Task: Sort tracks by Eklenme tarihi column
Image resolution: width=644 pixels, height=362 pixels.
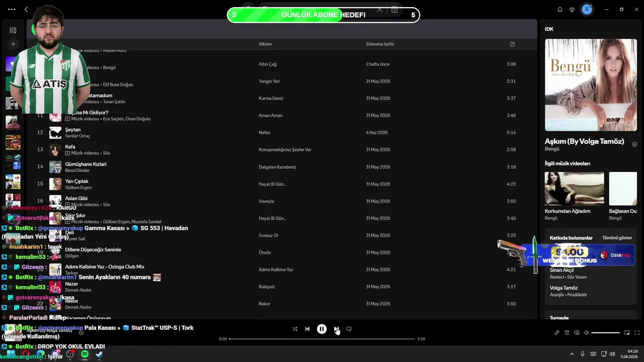Action: pos(380,44)
